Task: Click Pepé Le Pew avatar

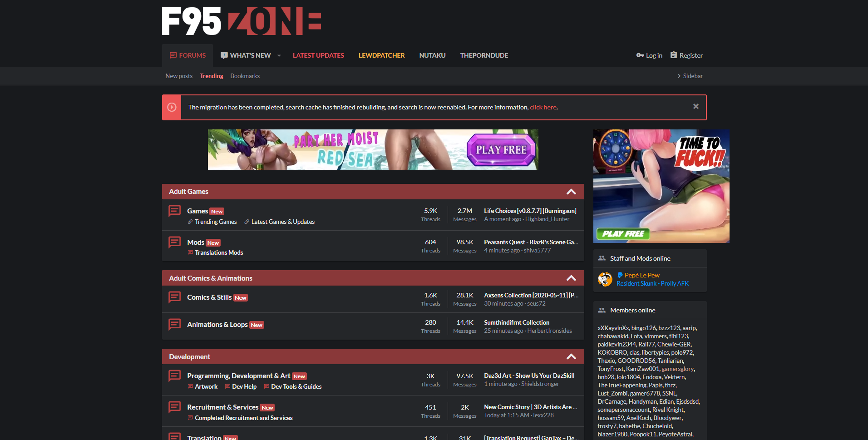Action: pos(605,279)
